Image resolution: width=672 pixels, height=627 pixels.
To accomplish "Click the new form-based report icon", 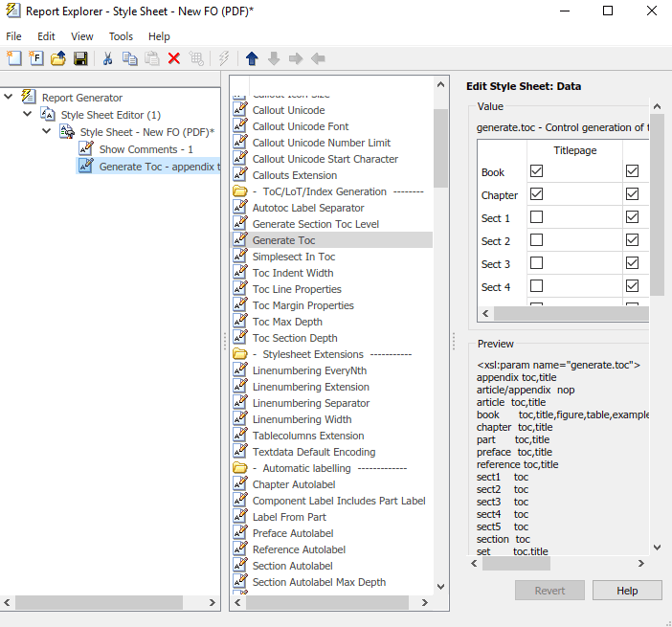I will point(36,58).
